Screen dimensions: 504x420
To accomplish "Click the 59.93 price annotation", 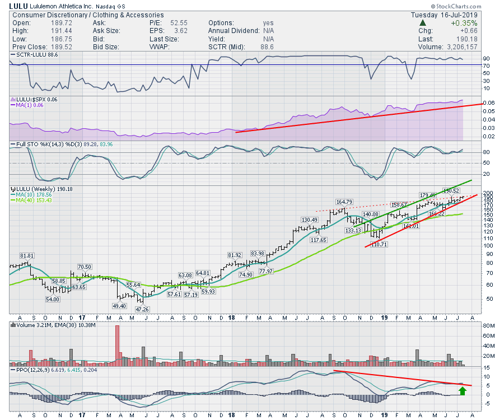I will pos(208,291).
